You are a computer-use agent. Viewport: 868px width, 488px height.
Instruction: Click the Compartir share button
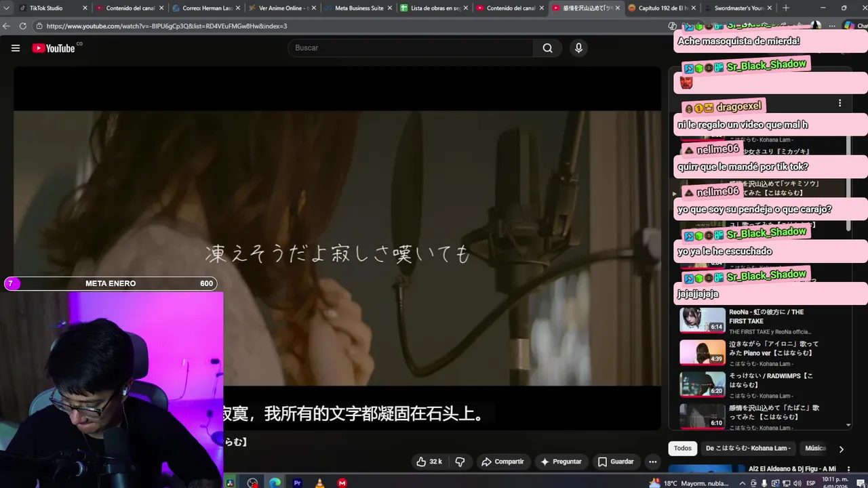pos(502,462)
